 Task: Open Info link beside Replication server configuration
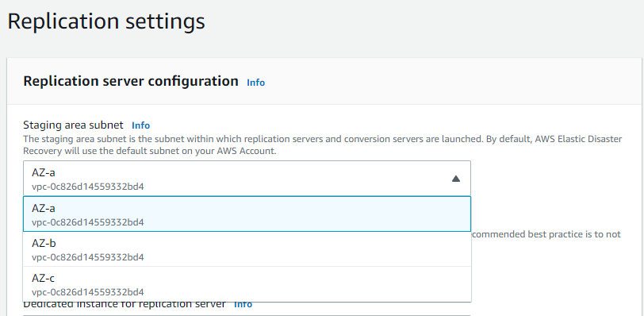(x=256, y=83)
